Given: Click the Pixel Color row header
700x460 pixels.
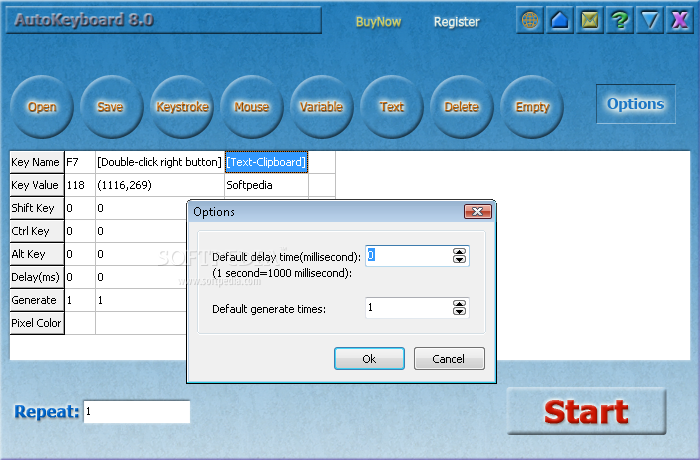Looking at the screenshot, I should [x=37, y=323].
